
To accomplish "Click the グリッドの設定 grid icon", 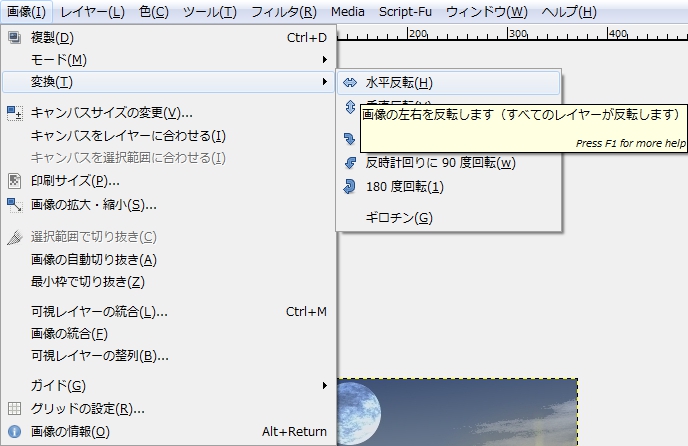I will point(14,409).
